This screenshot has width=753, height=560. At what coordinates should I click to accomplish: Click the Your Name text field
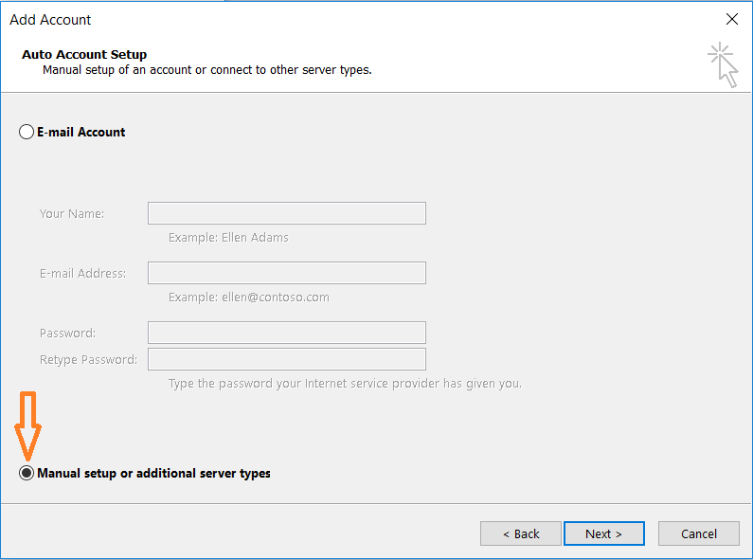pyautogui.click(x=287, y=213)
